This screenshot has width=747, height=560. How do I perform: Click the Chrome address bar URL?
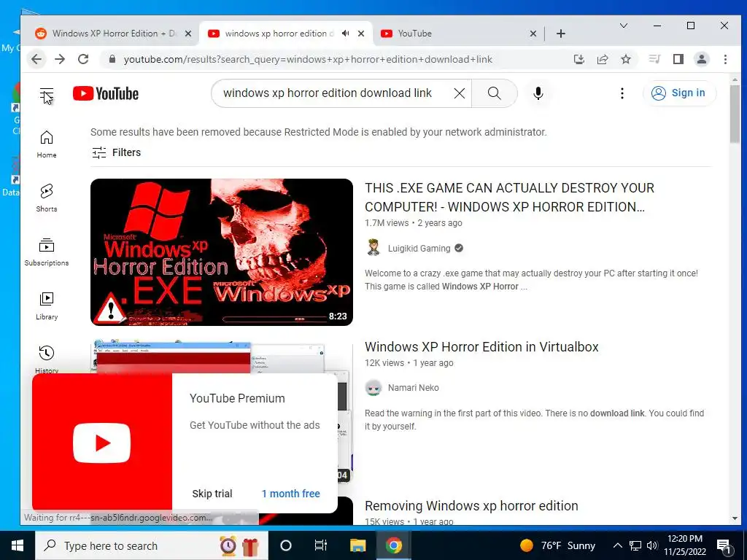click(x=308, y=59)
